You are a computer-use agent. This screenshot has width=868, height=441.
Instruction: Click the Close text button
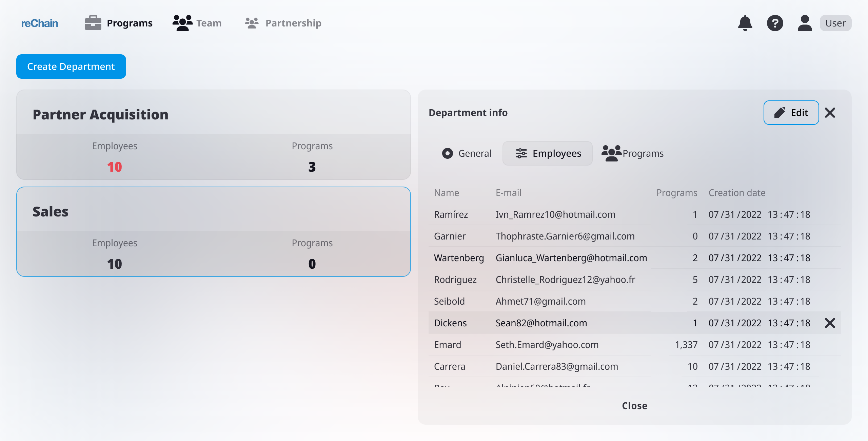(x=634, y=406)
